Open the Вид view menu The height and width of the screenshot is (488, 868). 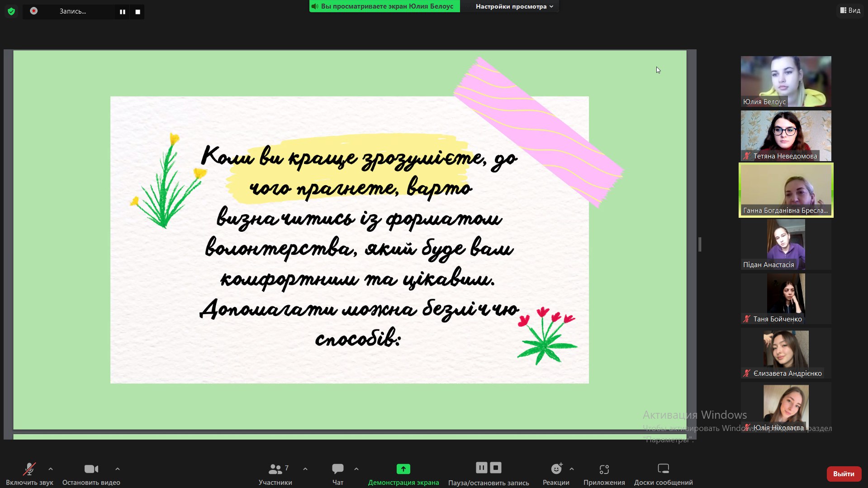click(x=850, y=10)
